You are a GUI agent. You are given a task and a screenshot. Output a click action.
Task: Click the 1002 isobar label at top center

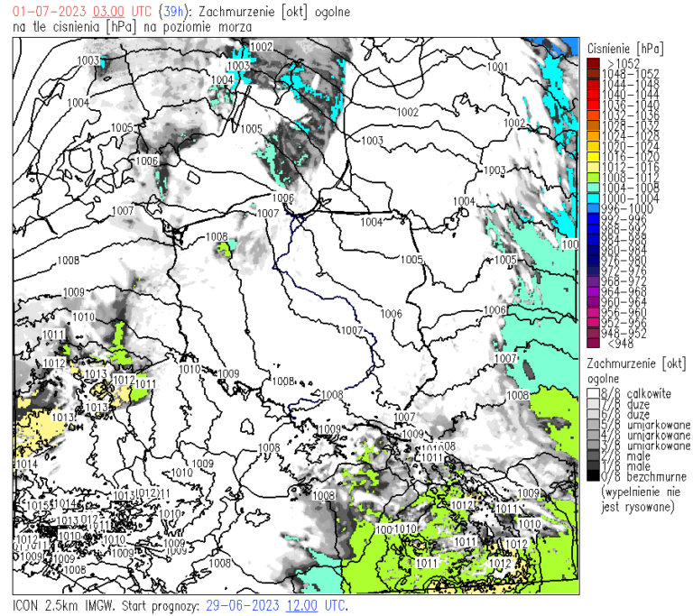pos(408,112)
